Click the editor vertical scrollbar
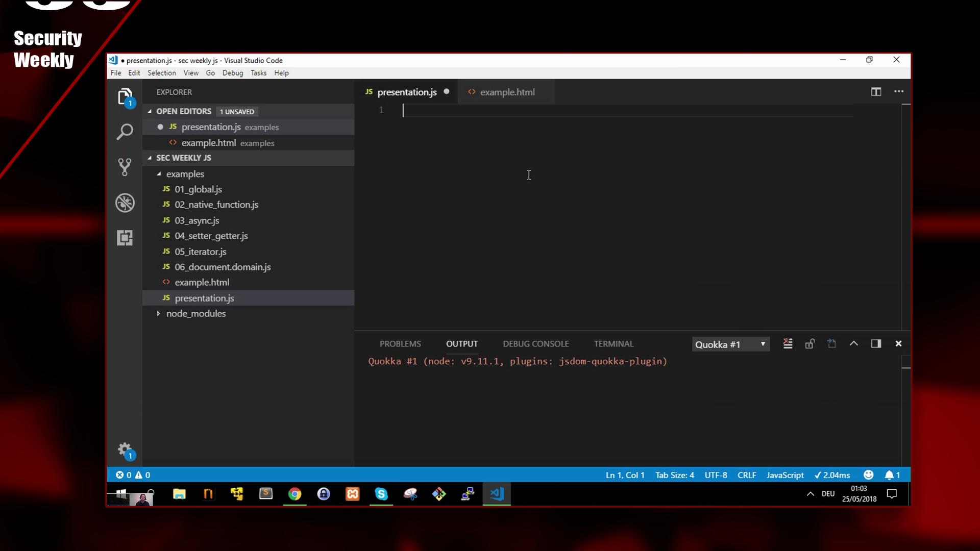980x551 pixels. [x=906, y=217]
